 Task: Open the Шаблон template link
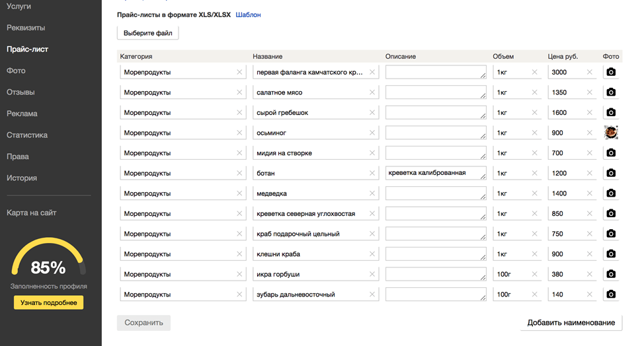click(248, 15)
